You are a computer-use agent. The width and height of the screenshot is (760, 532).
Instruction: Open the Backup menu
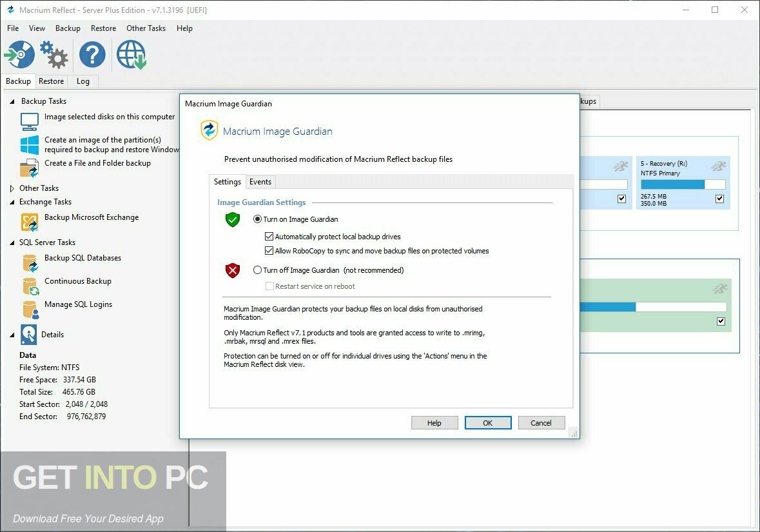[68, 28]
